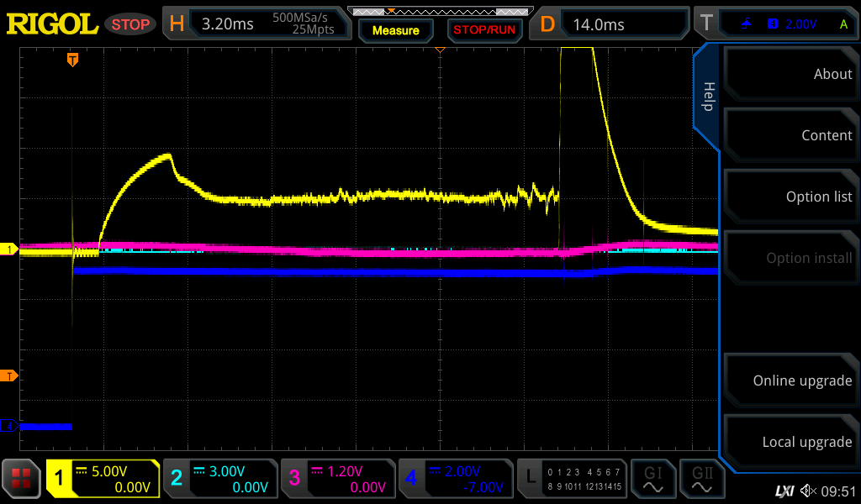Open the function navigation grid icon
The height and width of the screenshot is (504, 861).
pos(21,480)
